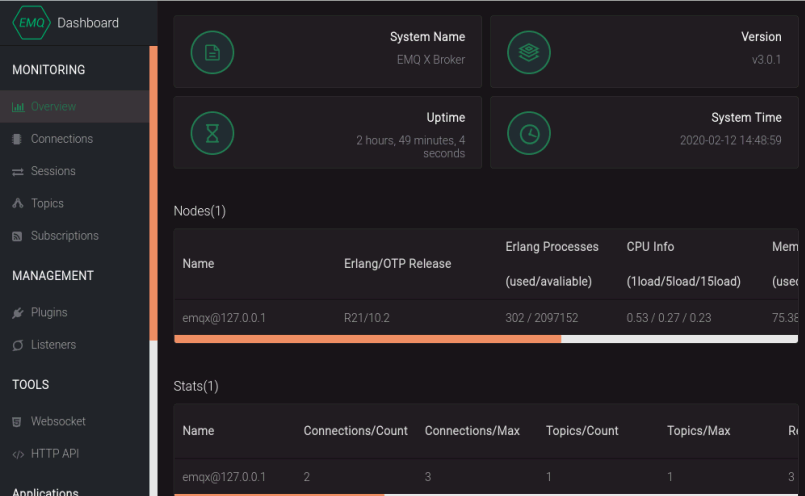
Task: Click the Topics icon in sidebar
Action: [17, 204]
